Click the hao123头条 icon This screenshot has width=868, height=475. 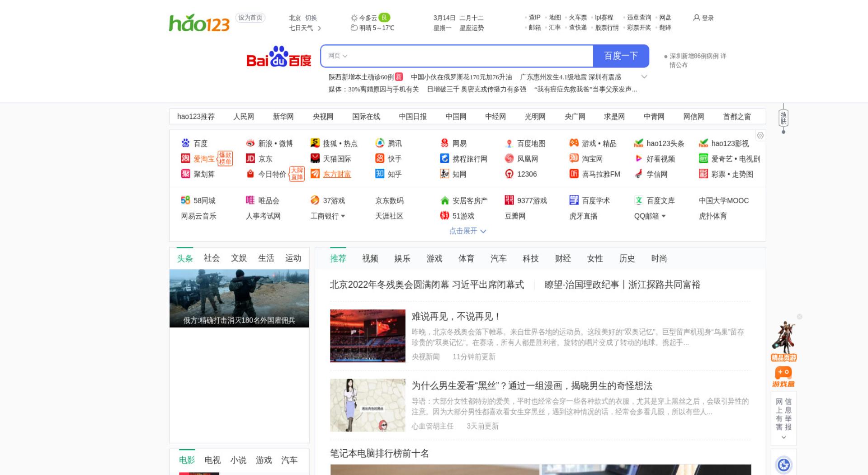638,143
